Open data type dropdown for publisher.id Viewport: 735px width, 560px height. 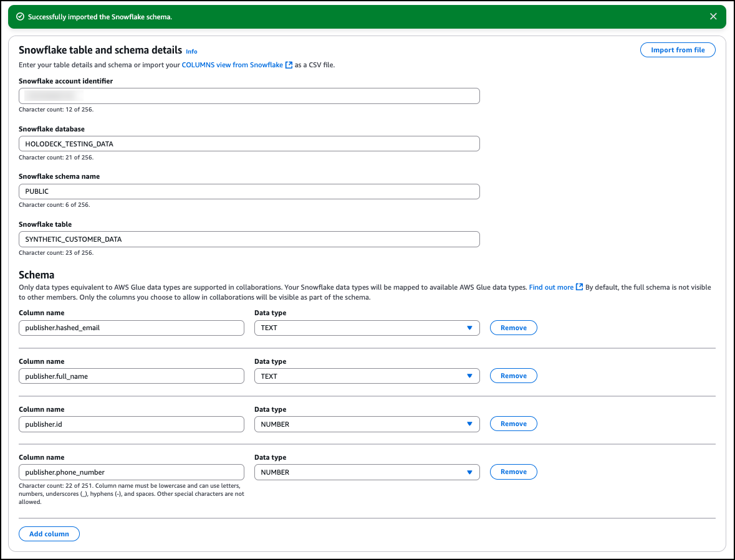(367, 424)
